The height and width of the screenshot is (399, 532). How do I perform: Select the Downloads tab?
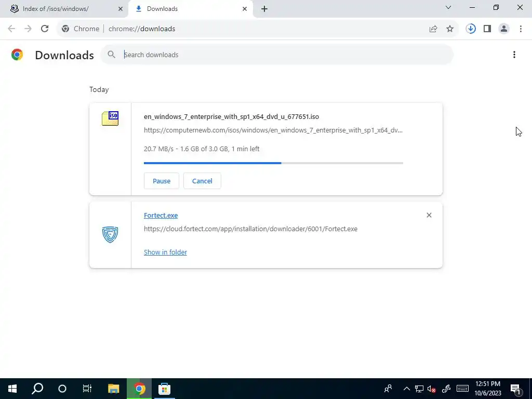pos(190,9)
